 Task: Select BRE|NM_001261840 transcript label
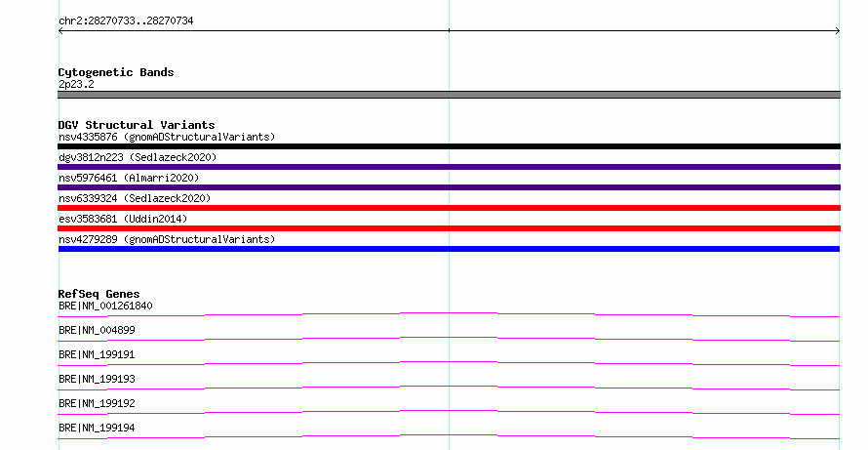coord(105,306)
